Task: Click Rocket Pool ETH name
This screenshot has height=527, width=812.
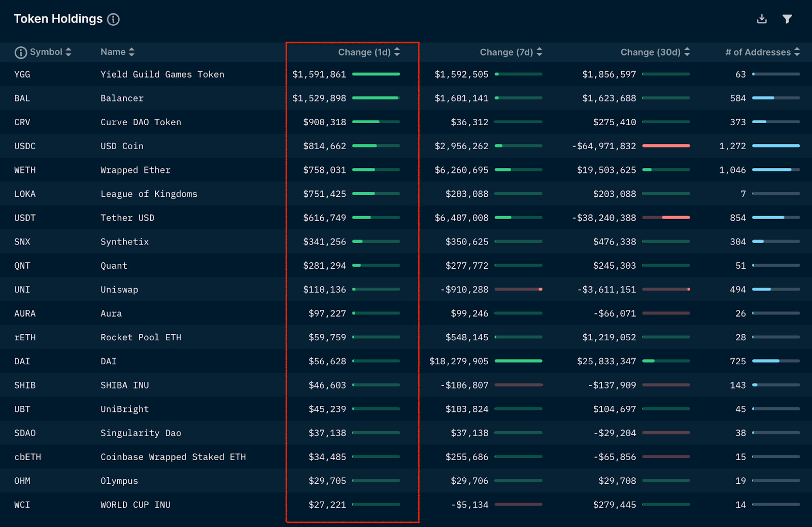Action: point(141,337)
